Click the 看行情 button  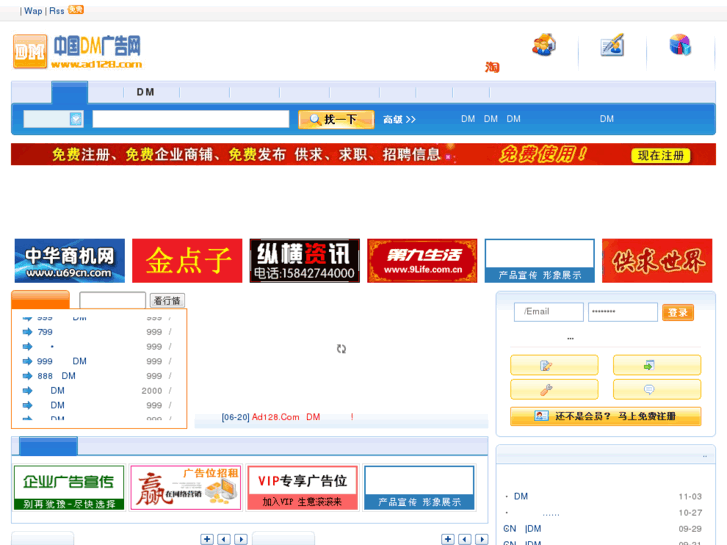(167, 301)
